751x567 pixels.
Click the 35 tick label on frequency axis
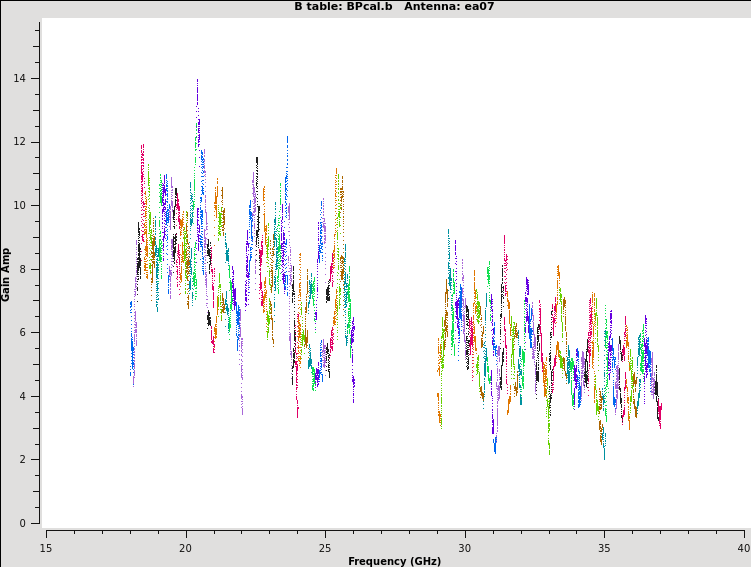click(604, 548)
